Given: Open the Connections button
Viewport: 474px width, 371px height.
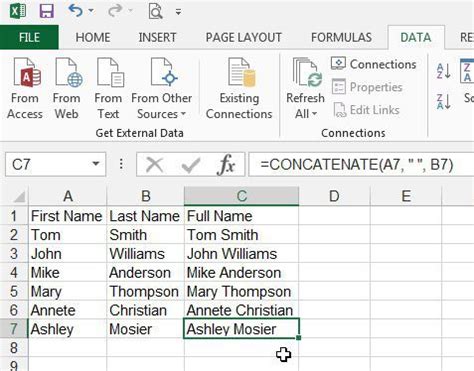Looking at the screenshot, I should coord(373,64).
